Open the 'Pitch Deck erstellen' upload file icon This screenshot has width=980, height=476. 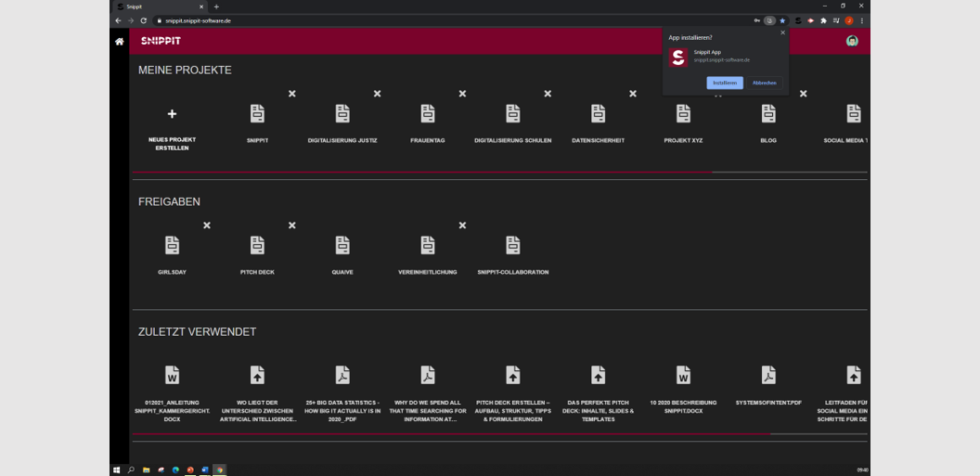pos(513,375)
